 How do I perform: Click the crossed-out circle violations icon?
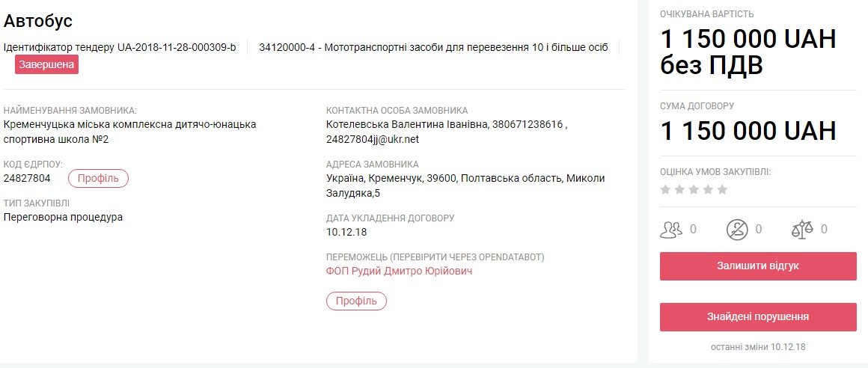(x=737, y=229)
